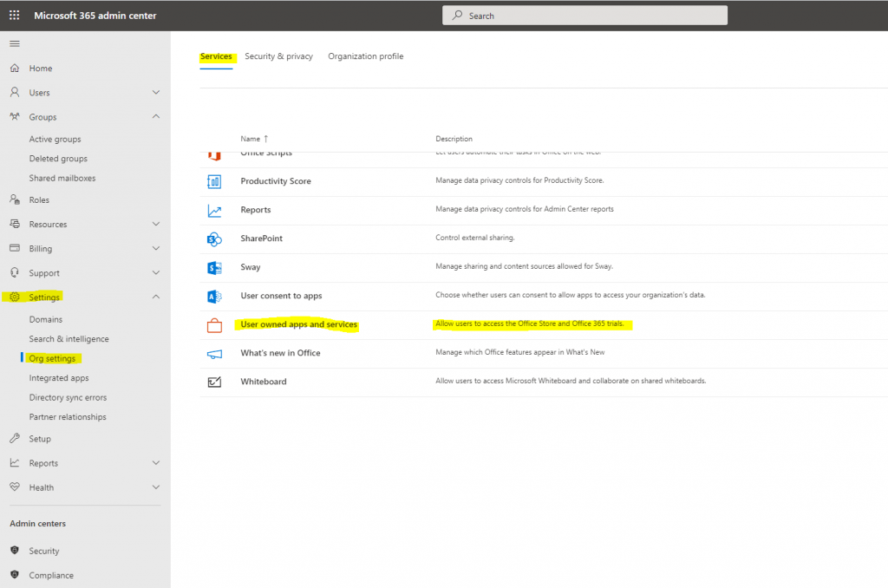Open Shared mailboxes in the sidebar
Image resolution: width=888 pixels, height=588 pixels.
pos(62,178)
